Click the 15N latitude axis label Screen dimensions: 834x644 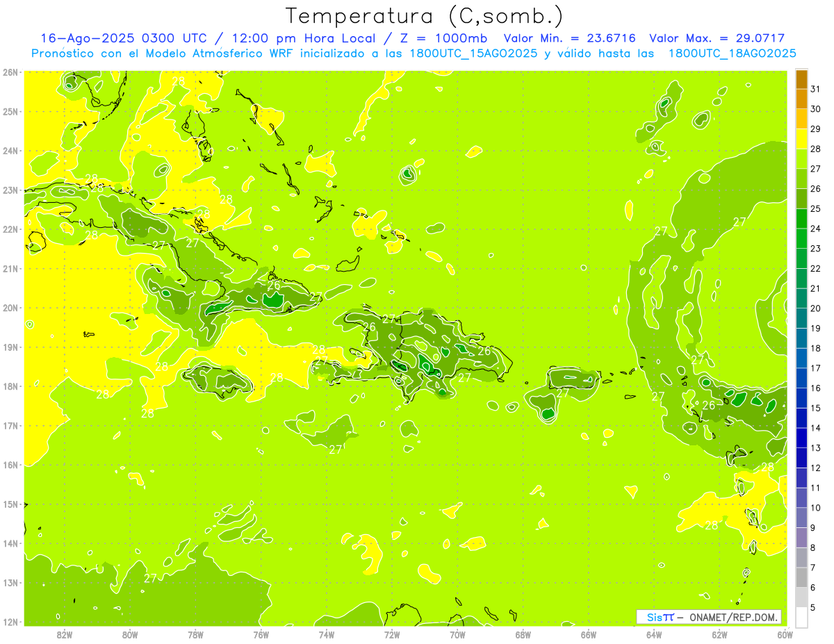(x=10, y=504)
